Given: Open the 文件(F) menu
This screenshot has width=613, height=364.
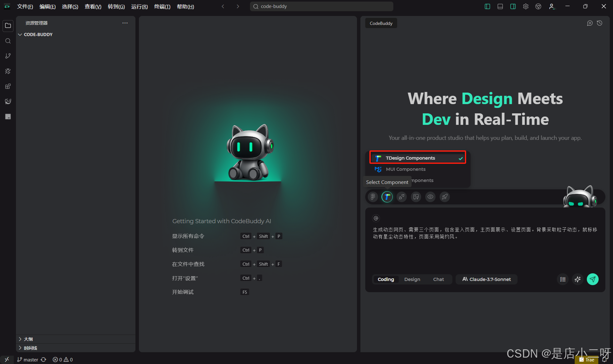Looking at the screenshot, I should click(x=25, y=6).
